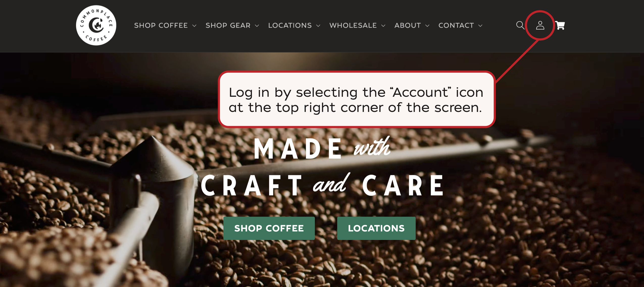Open the search magnifier icon
This screenshot has width=644, height=287.
click(x=520, y=25)
